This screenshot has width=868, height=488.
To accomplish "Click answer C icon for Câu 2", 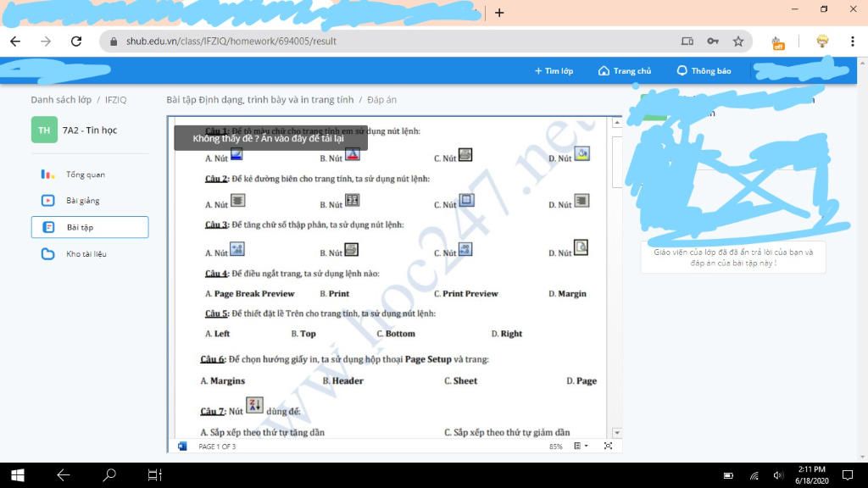I will coord(467,200).
